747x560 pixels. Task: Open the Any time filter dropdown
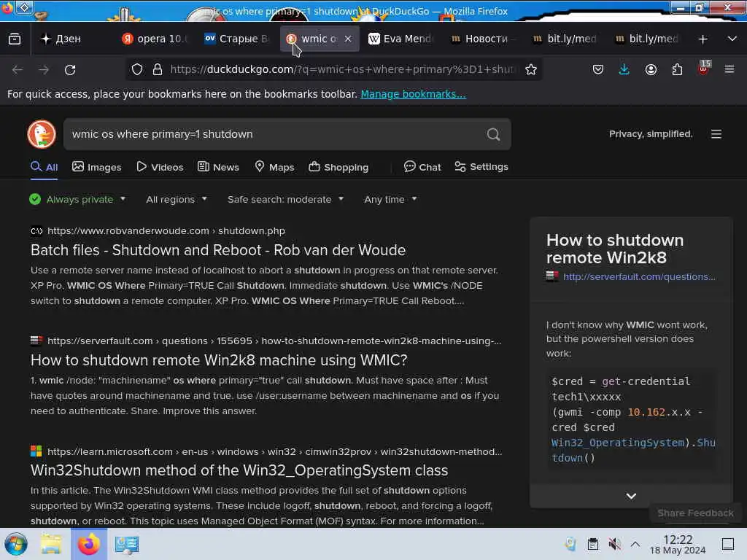[x=390, y=200]
